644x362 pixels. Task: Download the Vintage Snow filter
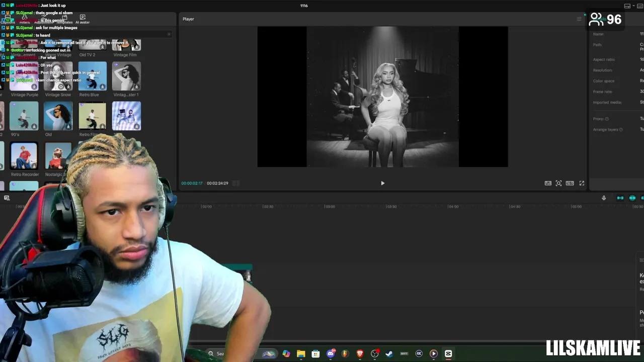[x=68, y=86]
